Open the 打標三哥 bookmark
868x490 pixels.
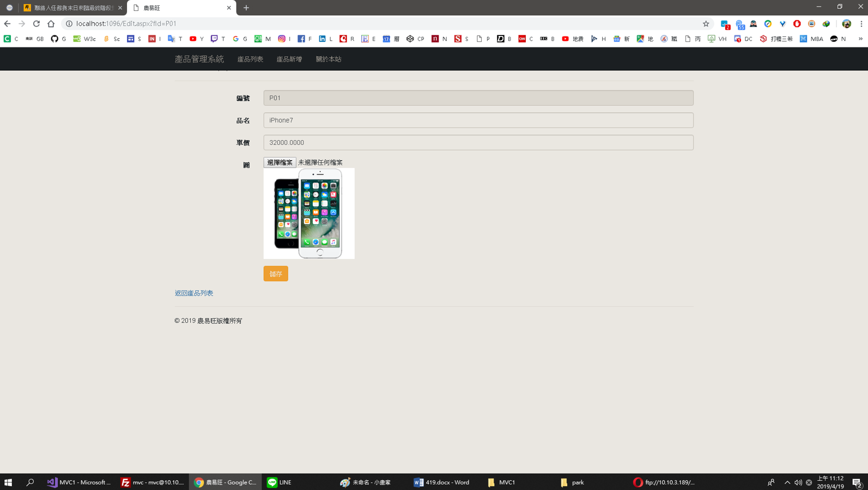coord(776,39)
